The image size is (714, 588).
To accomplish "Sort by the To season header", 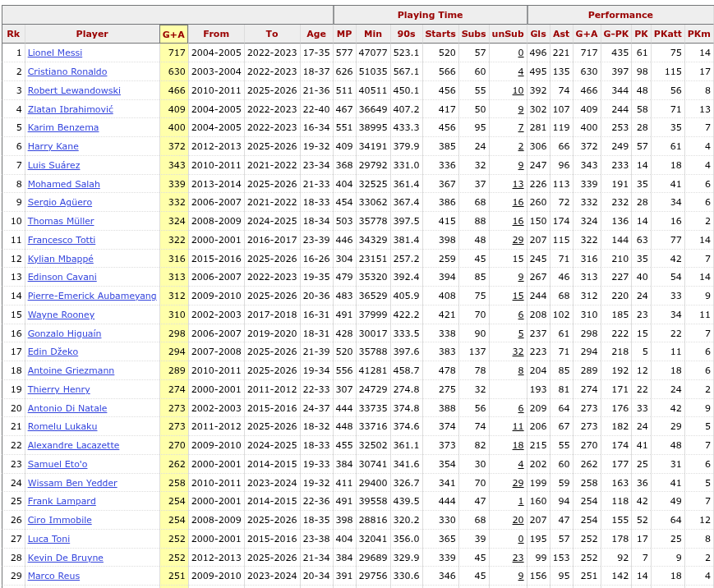I will pos(272,34).
